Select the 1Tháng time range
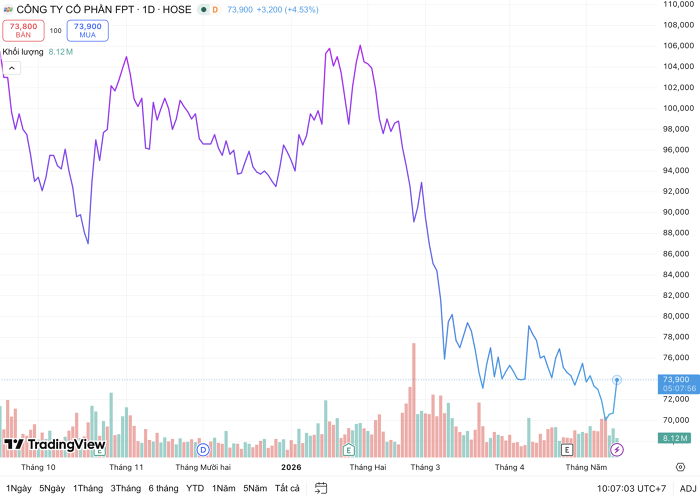Viewport: 700px width, 498px height. (88, 488)
